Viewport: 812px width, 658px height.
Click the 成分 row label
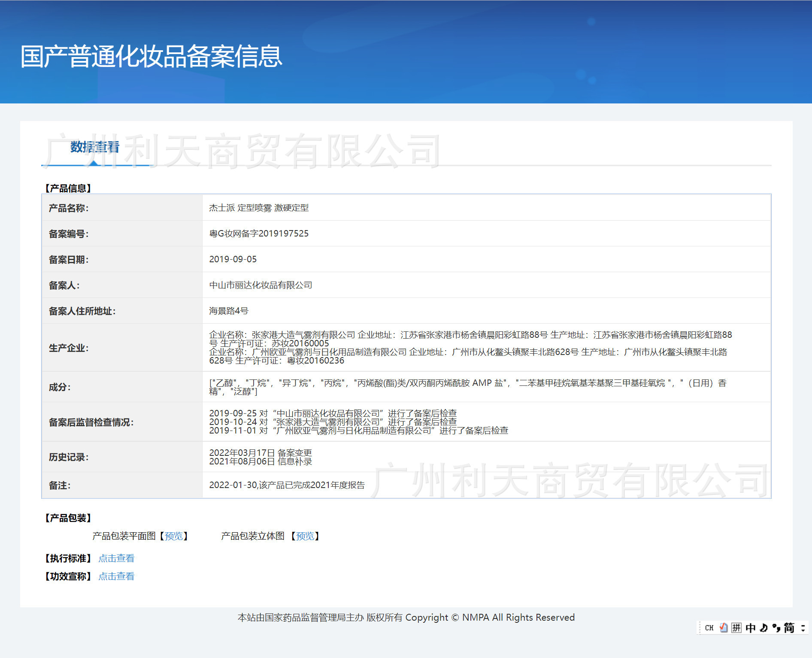click(60, 387)
